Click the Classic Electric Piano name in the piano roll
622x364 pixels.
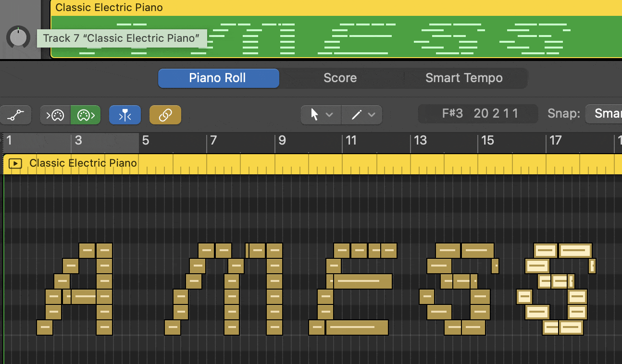[83, 163]
